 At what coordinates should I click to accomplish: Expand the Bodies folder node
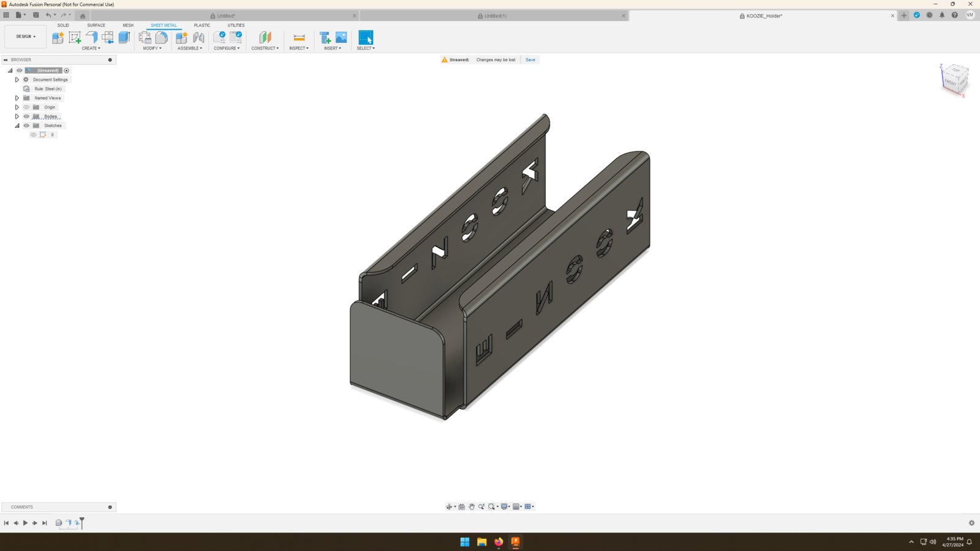click(17, 116)
